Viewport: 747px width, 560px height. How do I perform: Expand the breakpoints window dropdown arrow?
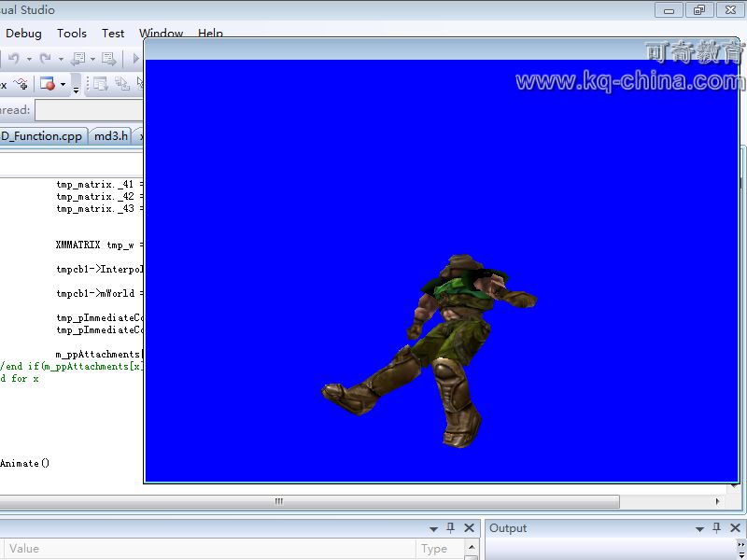pyautogui.click(x=63, y=85)
